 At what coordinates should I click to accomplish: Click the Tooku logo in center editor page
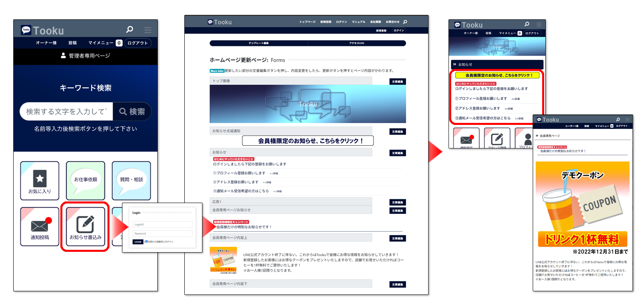pyautogui.click(x=220, y=22)
